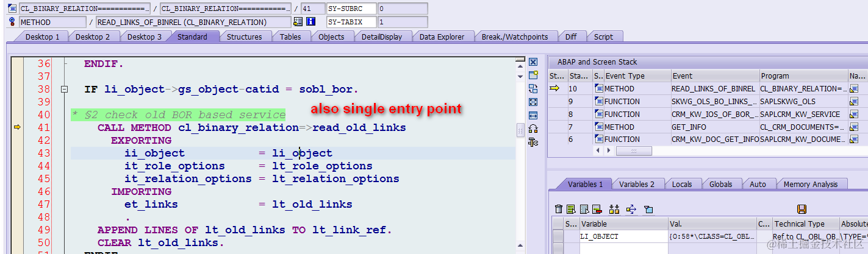868x254 pixels.
Task: Click the Event Type column header
Action: [x=636, y=76]
